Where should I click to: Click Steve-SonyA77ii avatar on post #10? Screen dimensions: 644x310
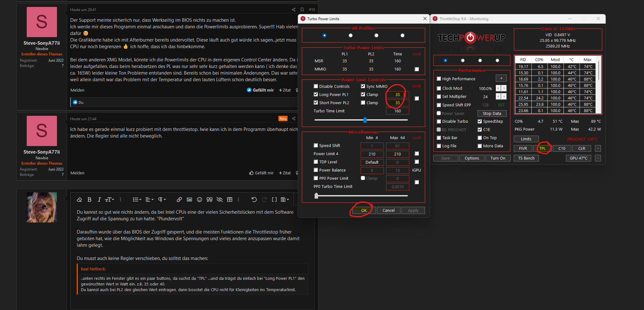tap(42, 22)
